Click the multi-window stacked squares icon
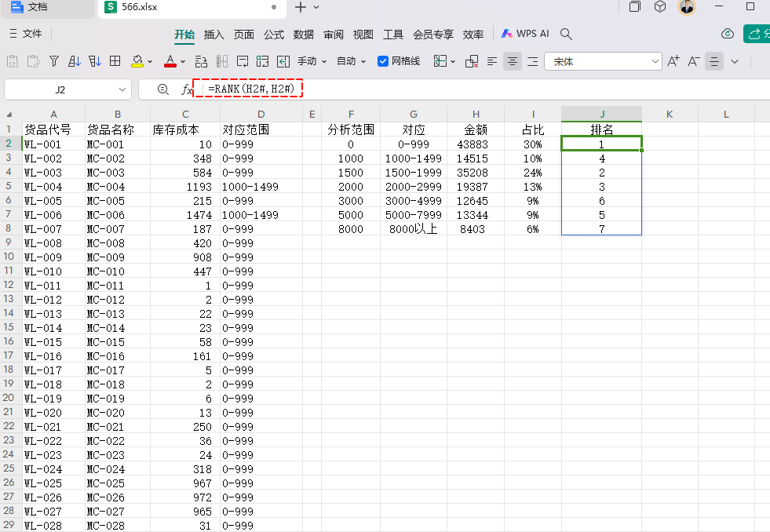Viewport: 770px width, 532px height. [634, 6]
